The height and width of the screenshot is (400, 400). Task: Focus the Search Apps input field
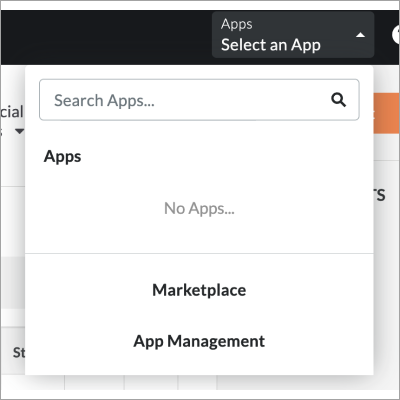coord(199,100)
